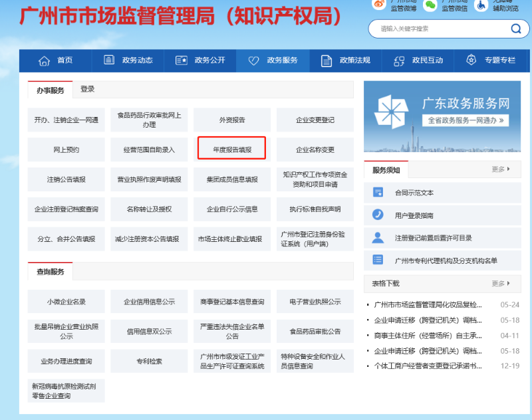532x420 pixels.
Task: Click the star icon beside 专题专栏
Action: point(470,60)
